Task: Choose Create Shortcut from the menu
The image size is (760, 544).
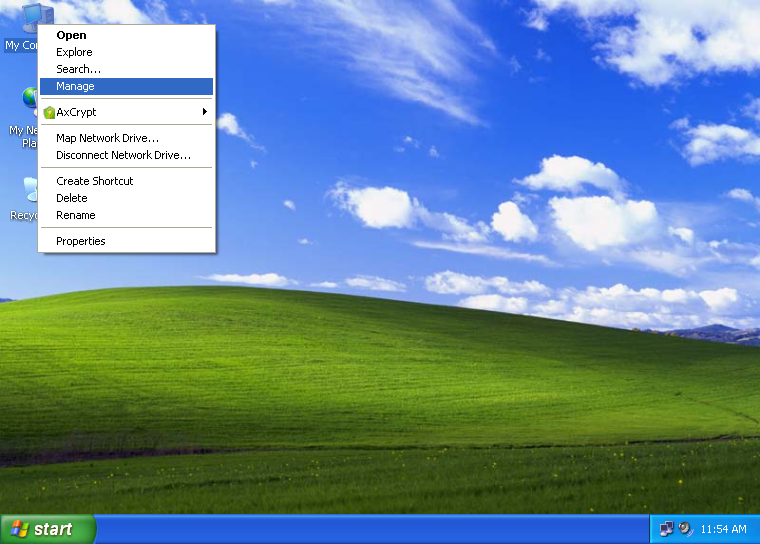Action: [x=94, y=181]
